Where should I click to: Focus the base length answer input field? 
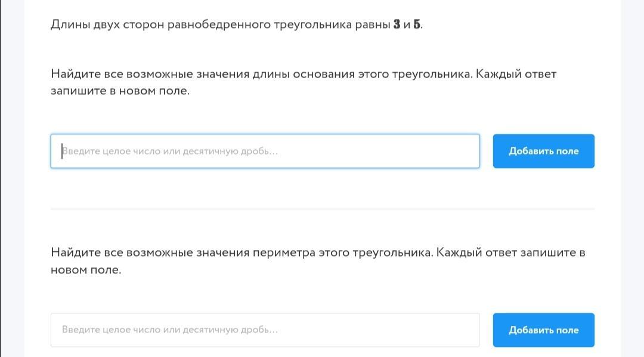265,151
